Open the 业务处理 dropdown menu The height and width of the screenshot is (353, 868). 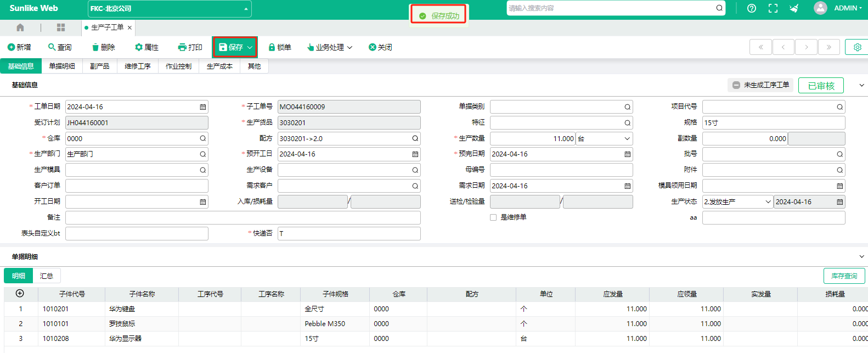tap(330, 47)
